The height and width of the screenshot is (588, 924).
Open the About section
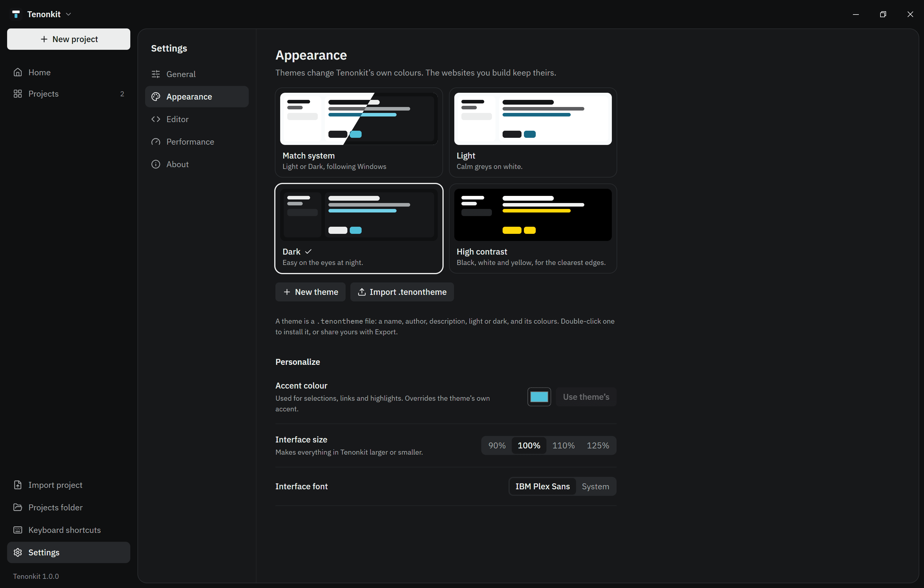[x=197, y=164]
